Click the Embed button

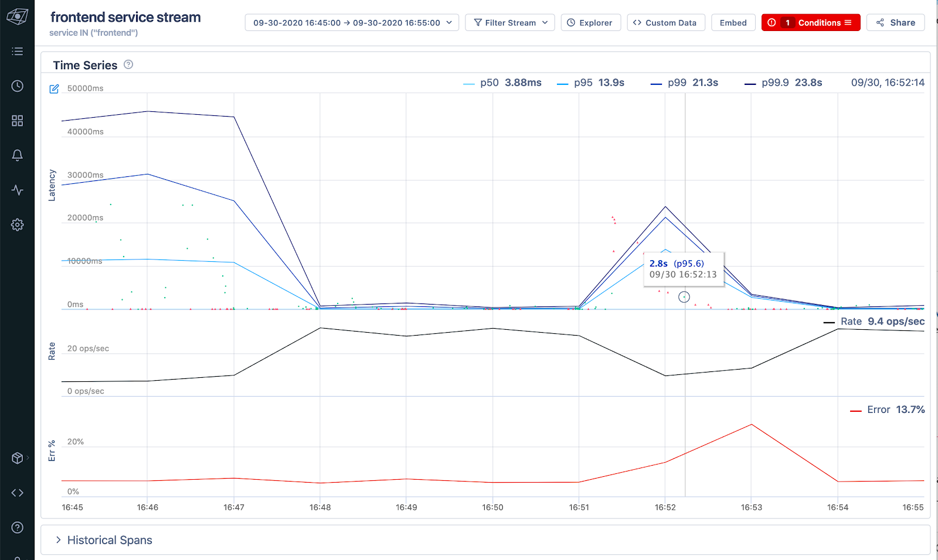pyautogui.click(x=733, y=23)
